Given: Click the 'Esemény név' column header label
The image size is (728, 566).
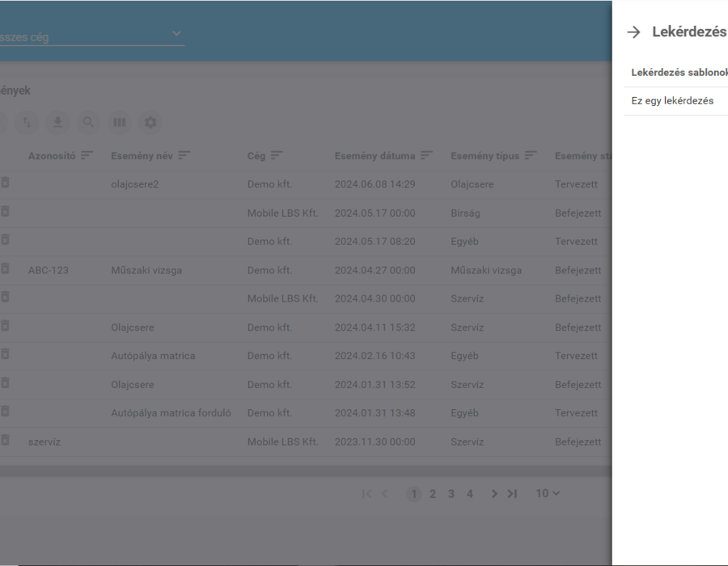Looking at the screenshot, I should (142, 156).
